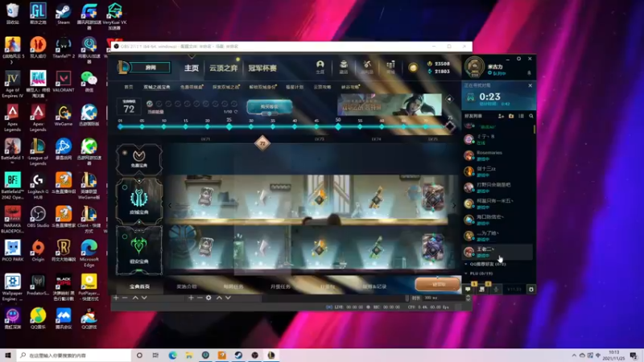Open the 冠军杯赛 tab
This screenshot has width=644, height=362.
(262, 68)
